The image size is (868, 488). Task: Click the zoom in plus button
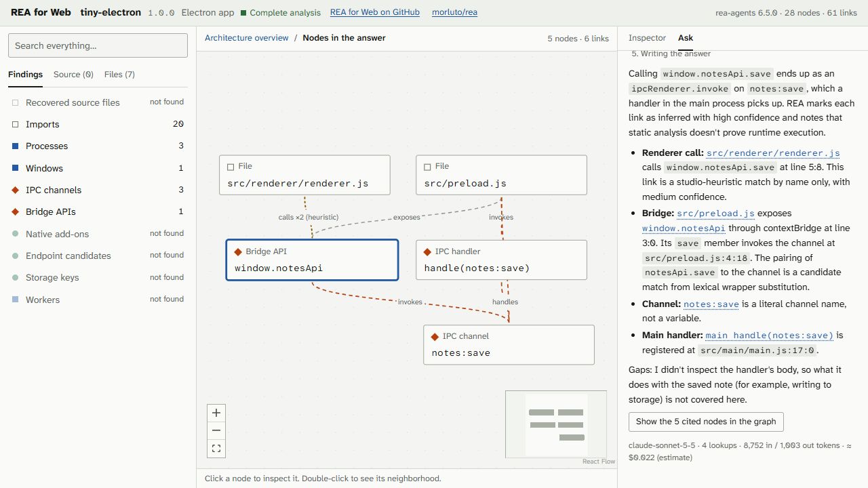(216, 413)
